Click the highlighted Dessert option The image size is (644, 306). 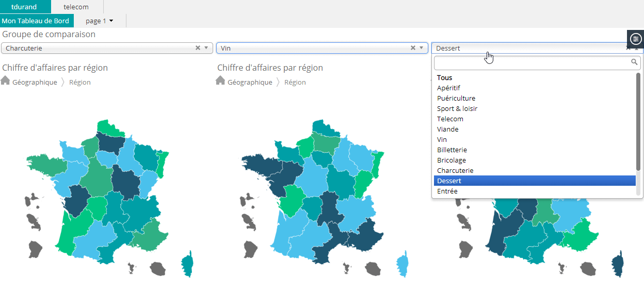[x=535, y=181]
